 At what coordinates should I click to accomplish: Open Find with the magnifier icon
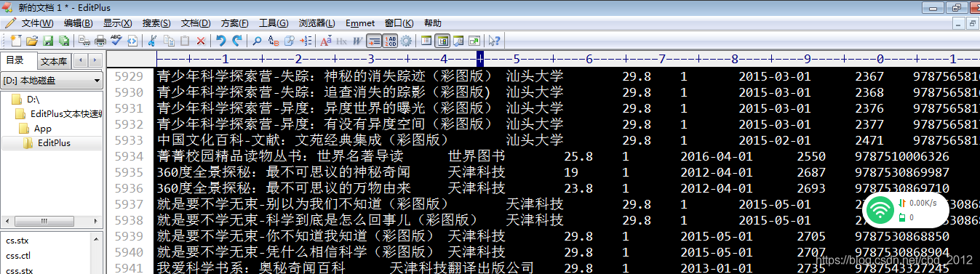(x=257, y=41)
